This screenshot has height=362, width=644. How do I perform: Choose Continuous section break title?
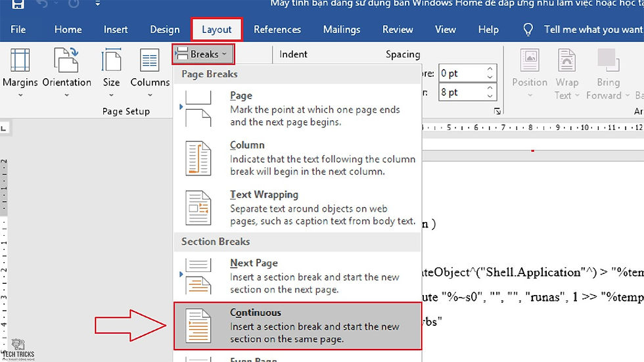(x=256, y=312)
